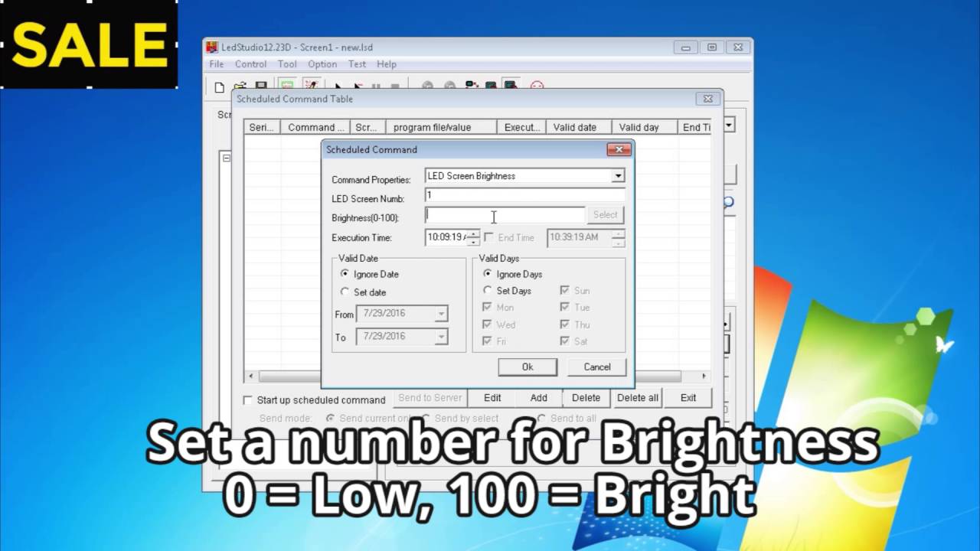980x551 pixels.
Task: Increase Execution Time with up spinner
Action: 474,233
